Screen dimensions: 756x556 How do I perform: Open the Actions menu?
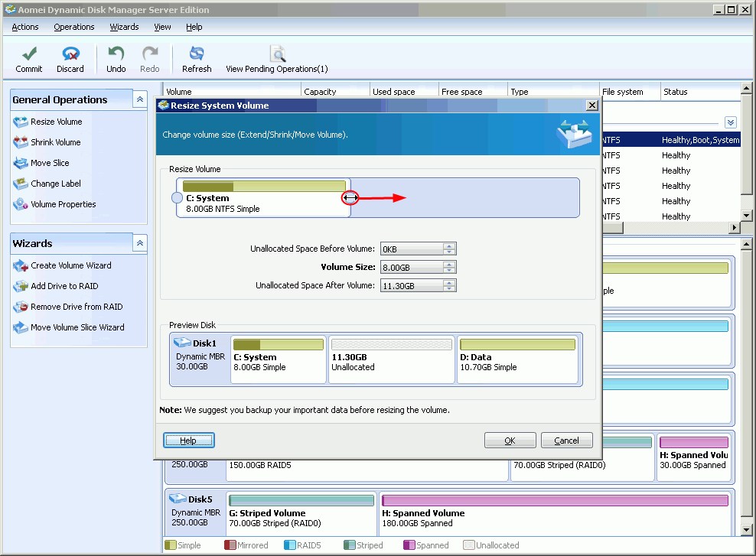click(x=25, y=27)
